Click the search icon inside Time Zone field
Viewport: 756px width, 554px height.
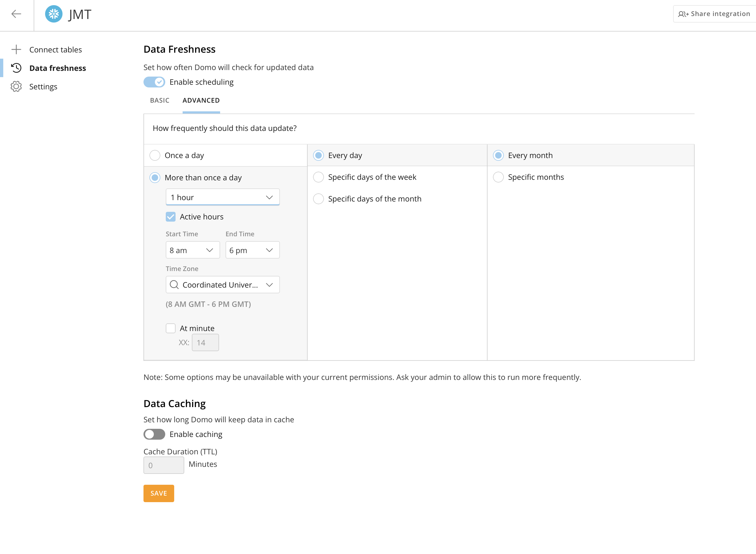(174, 285)
